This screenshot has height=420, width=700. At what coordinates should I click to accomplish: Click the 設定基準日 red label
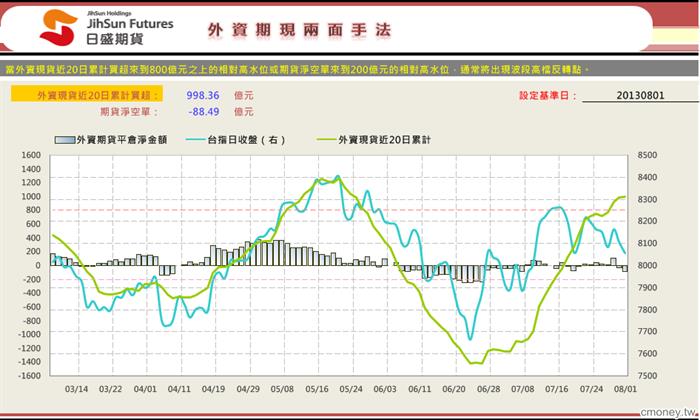point(548,96)
